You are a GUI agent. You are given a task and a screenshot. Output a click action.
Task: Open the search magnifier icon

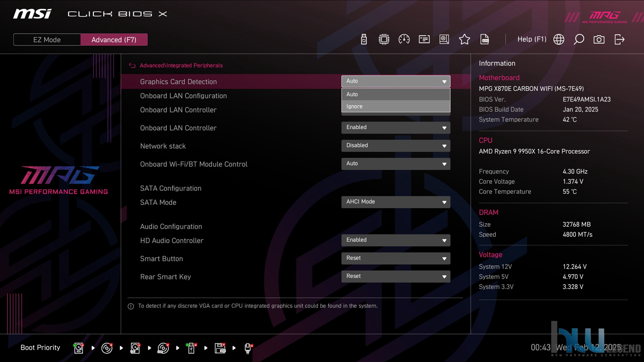click(579, 39)
